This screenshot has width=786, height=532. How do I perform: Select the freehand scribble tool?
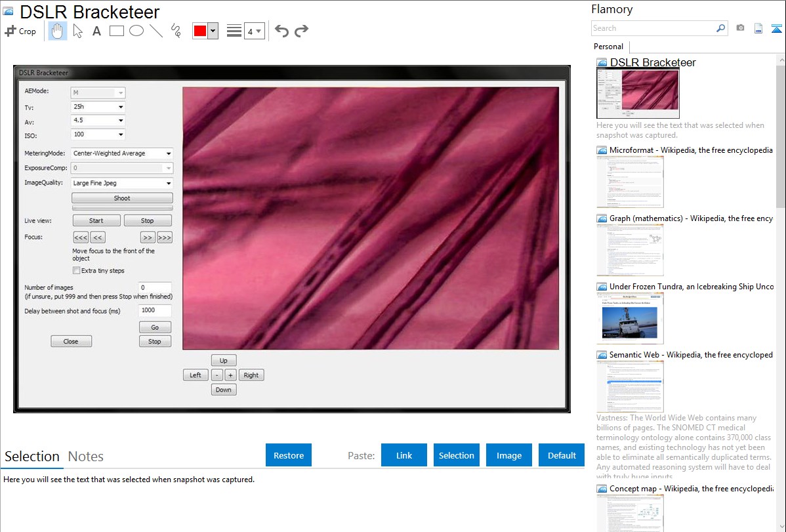[176, 31]
